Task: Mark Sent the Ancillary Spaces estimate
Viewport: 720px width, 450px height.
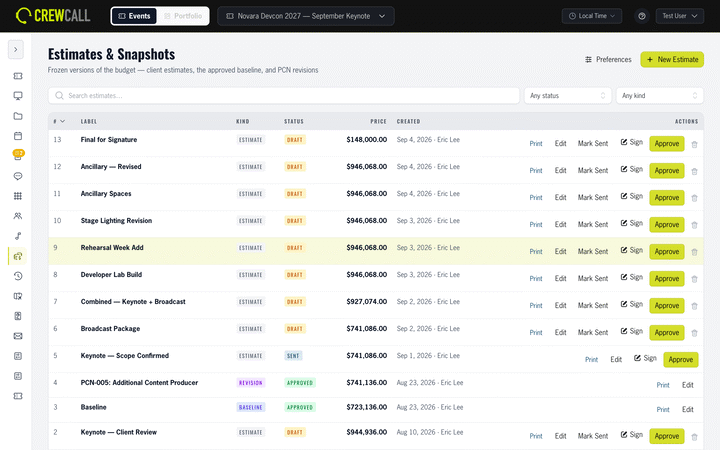Action: pos(592,197)
